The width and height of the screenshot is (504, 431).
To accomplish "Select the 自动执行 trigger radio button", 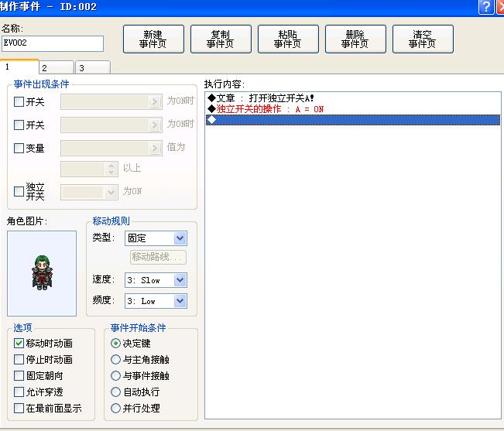I will [x=115, y=392].
